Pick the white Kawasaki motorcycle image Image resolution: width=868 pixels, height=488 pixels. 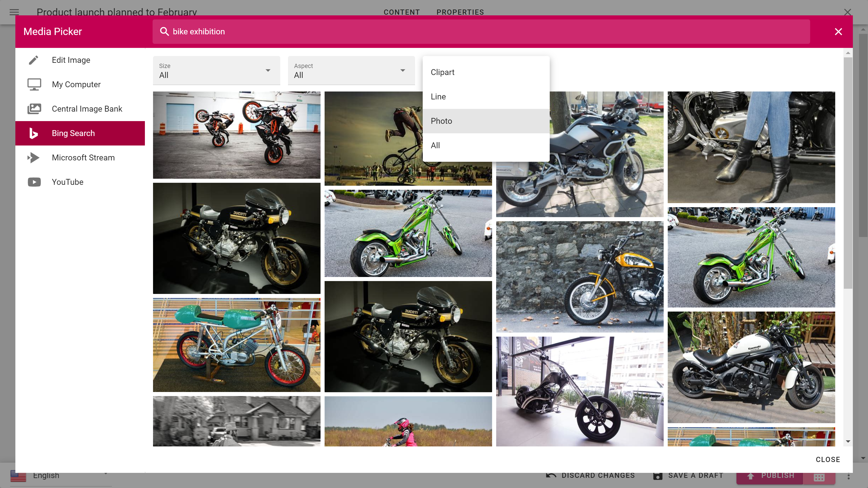click(x=751, y=367)
